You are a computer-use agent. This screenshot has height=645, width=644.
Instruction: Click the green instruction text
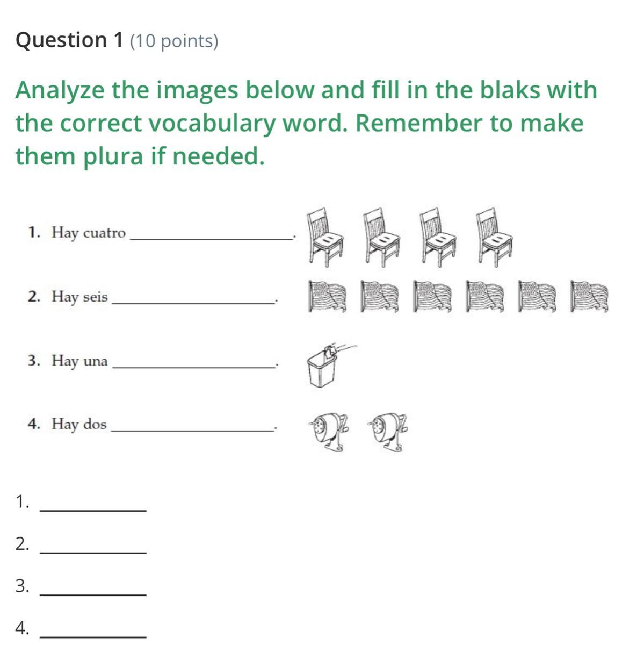[306, 123]
